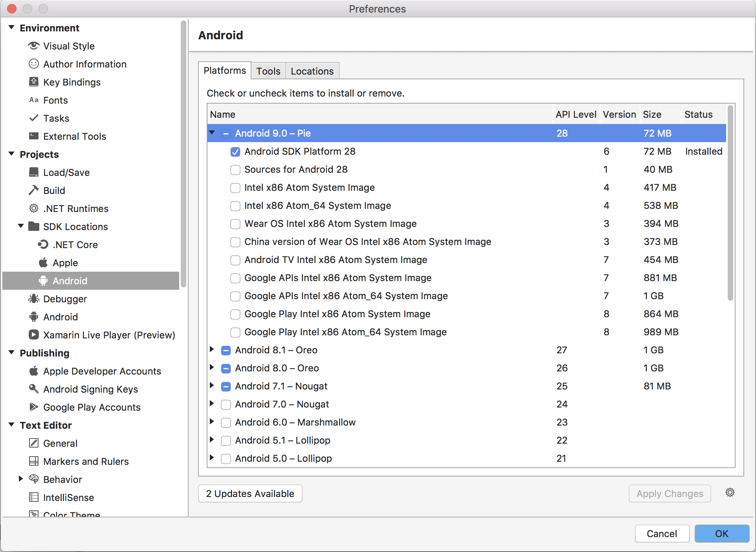Screen dimensions: 756x552
Task: Switch to the Locations tab
Action: (312, 71)
